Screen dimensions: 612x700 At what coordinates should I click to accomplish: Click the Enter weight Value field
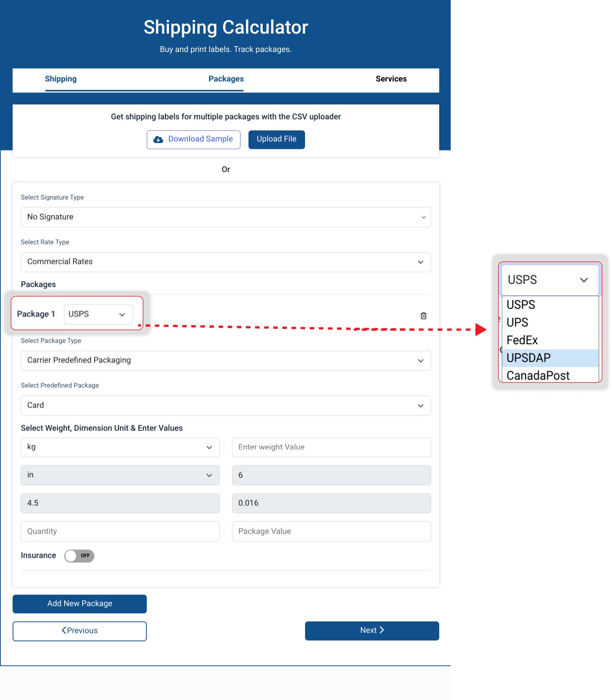click(x=331, y=447)
